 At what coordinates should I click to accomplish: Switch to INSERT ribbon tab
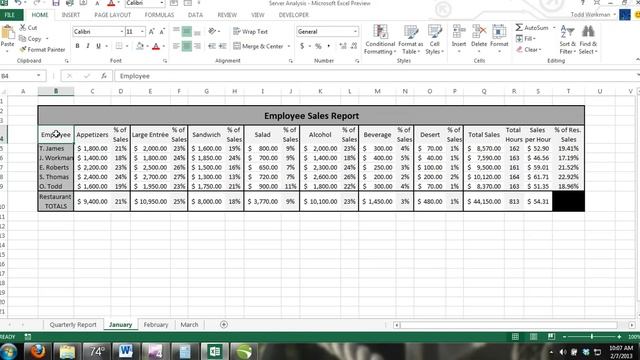71,15
